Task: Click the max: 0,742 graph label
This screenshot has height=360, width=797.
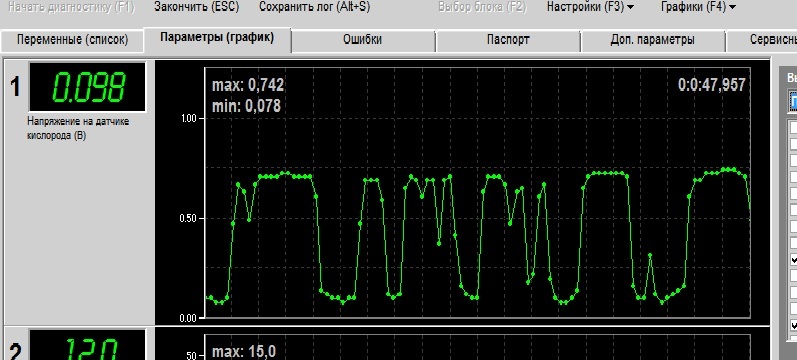Action: 248,84
